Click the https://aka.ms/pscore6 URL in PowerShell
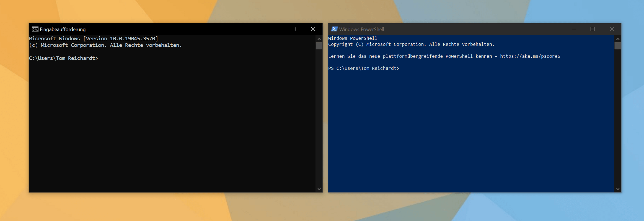Viewport: 644px width, 221px height. 530,56
